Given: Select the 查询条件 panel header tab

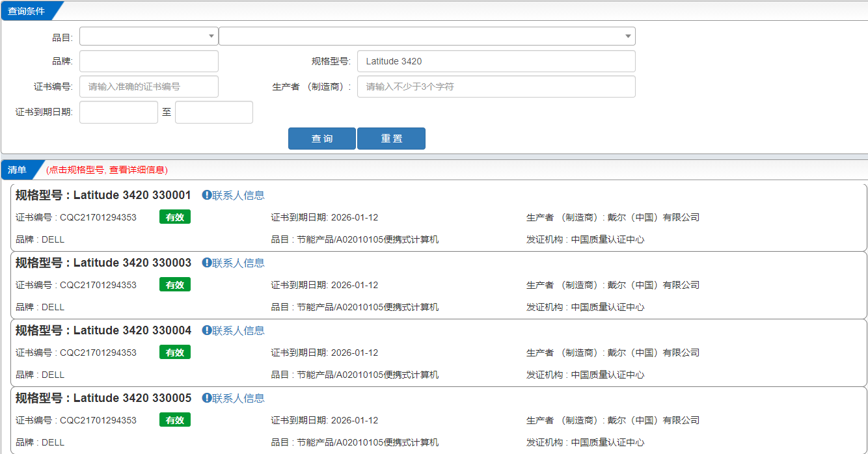Looking at the screenshot, I should [x=30, y=11].
